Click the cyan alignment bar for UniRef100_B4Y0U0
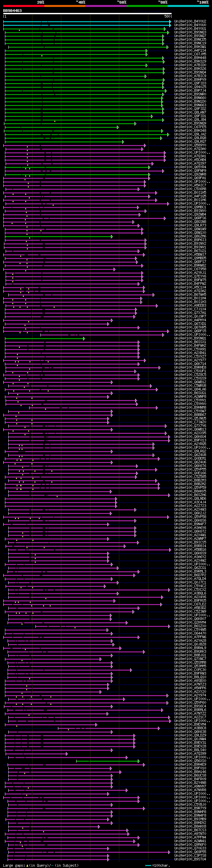The image size is (212, 868). pos(87,25)
